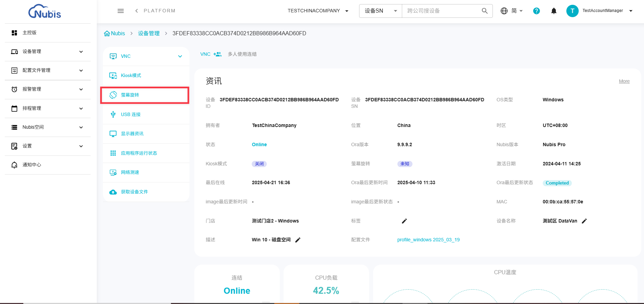Click the Nubis breadcrumb text link
Image resolution: width=644 pixels, height=304 pixels.
pos(118,34)
